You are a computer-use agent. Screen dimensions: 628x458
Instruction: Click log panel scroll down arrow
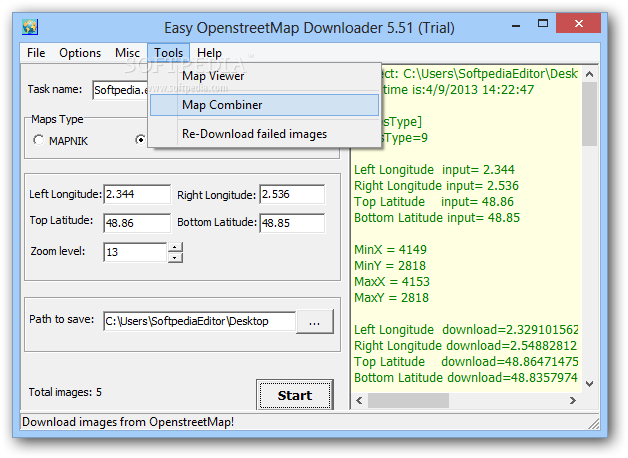(x=589, y=384)
